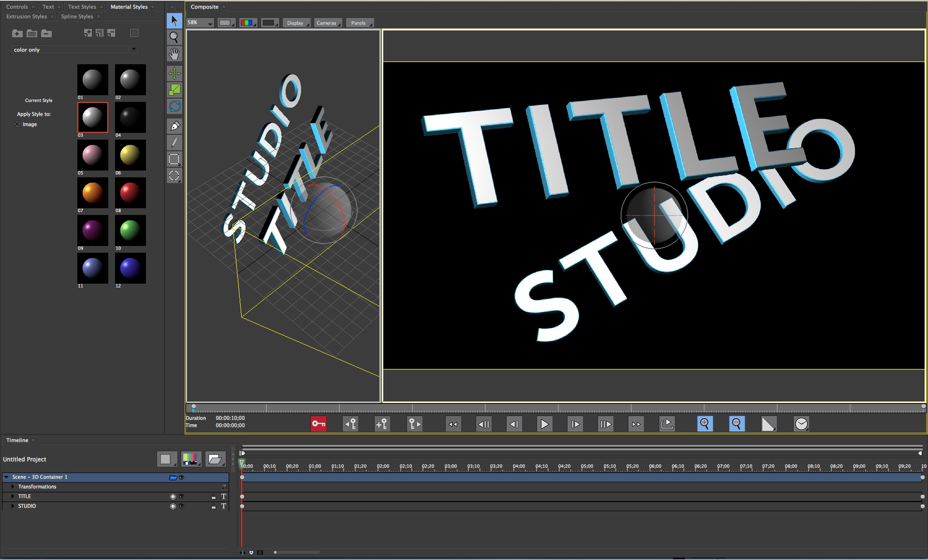
Task: Click the zoom-in timeline magnifier button
Action: click(x=705, y=424)
